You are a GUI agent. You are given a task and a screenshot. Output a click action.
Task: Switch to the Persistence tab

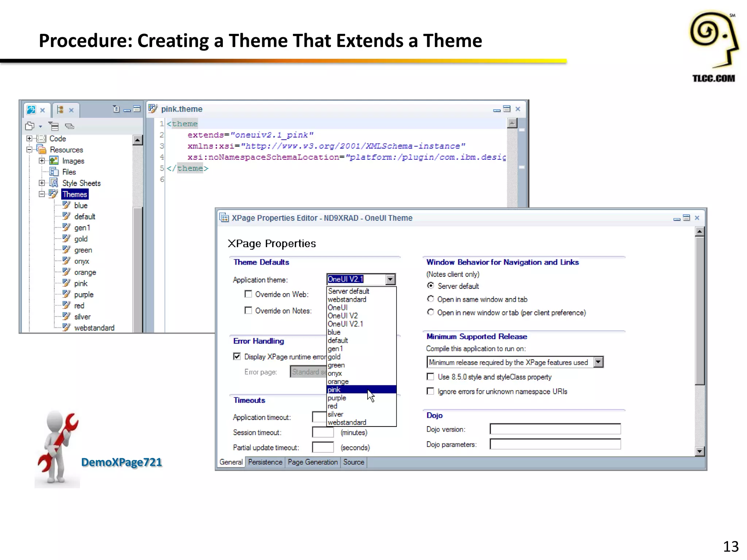(265, 462)
